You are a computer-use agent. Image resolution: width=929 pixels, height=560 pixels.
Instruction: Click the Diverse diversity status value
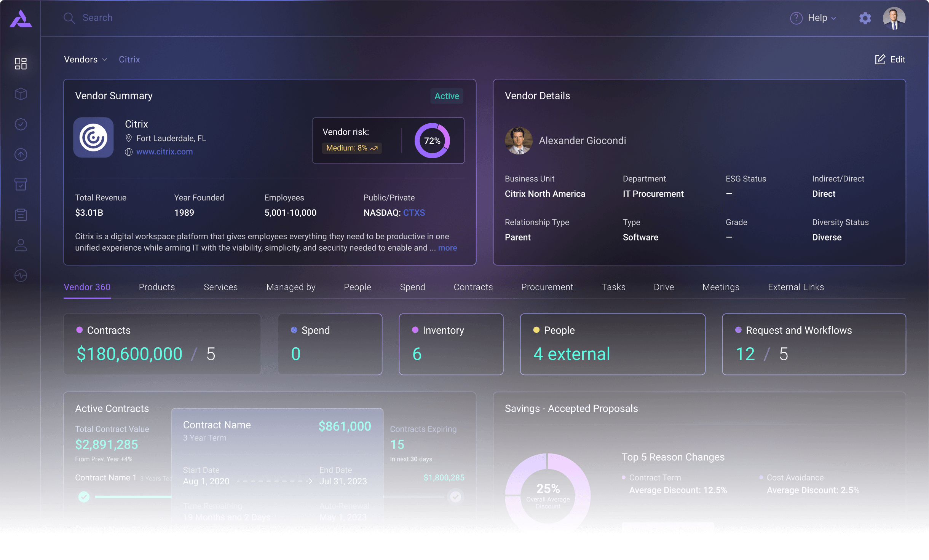(x=827, y=237)
